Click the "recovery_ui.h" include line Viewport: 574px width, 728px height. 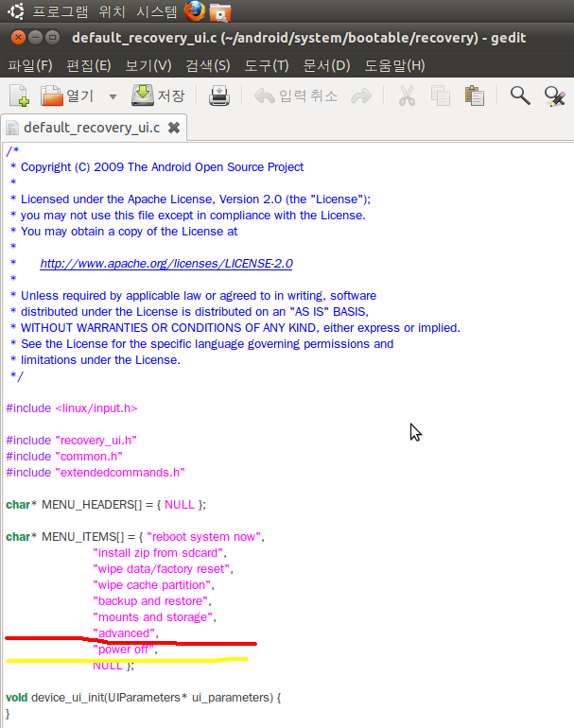click(x=71, y=441)
